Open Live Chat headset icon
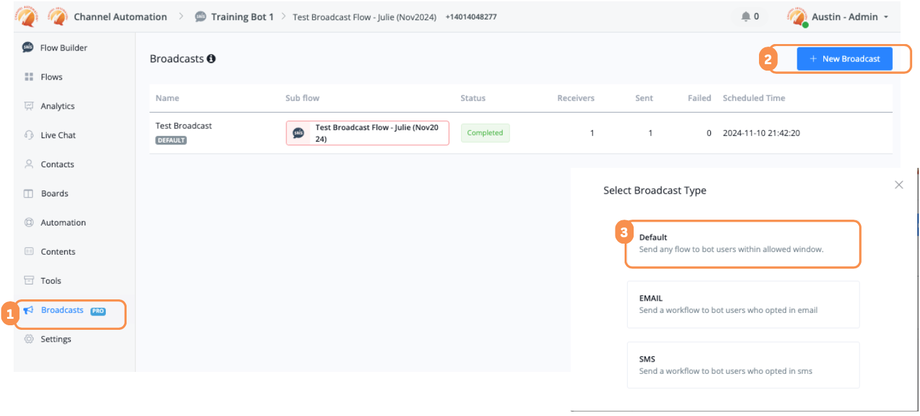Viewport: 920px width, 416px height. pyautogui.click(x=28, y=135)
